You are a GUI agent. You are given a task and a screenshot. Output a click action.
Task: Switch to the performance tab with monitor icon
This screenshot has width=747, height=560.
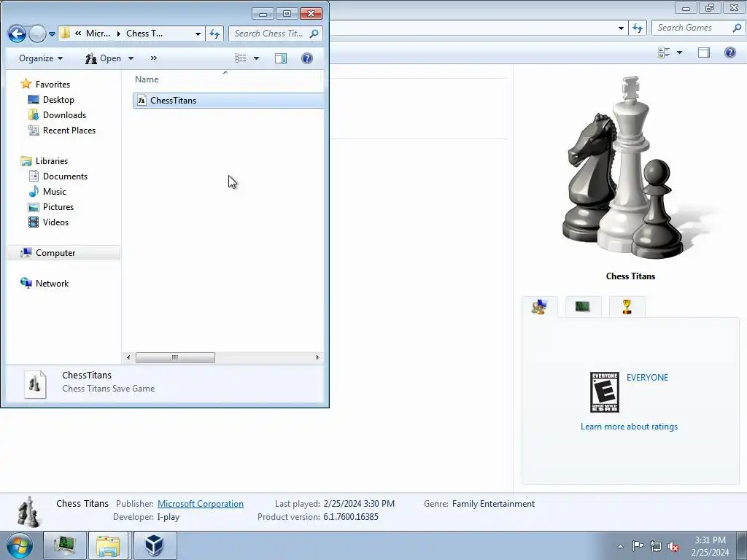pos(583,307)
